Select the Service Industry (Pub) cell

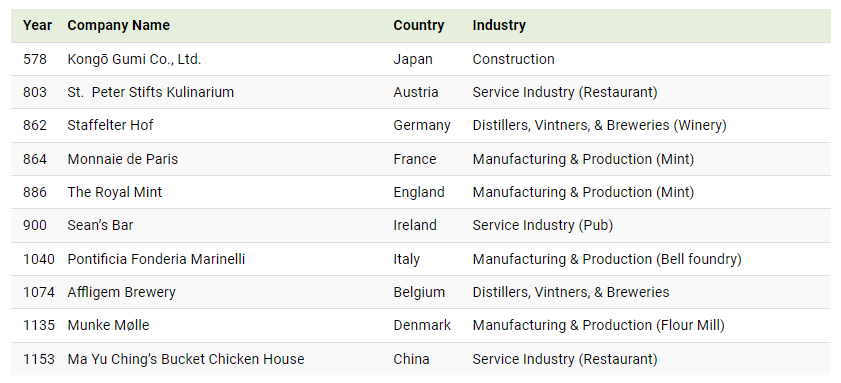(x=543, y=225)
